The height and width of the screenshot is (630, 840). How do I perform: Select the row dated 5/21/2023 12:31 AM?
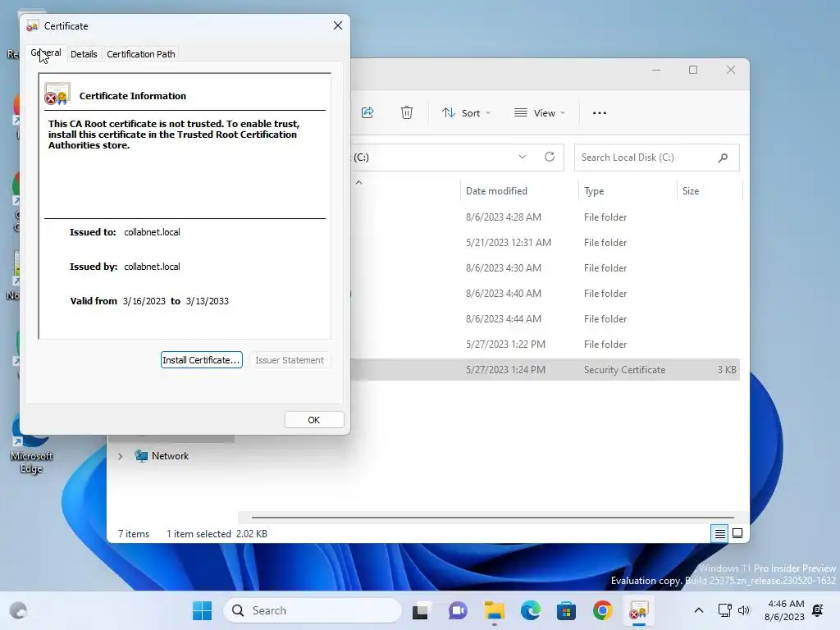(546, 243)
